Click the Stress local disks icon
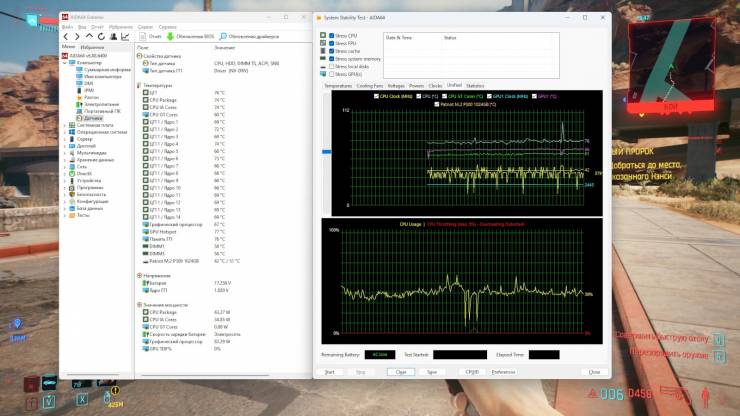The image size is (740, 416). (x=323, y=66)
